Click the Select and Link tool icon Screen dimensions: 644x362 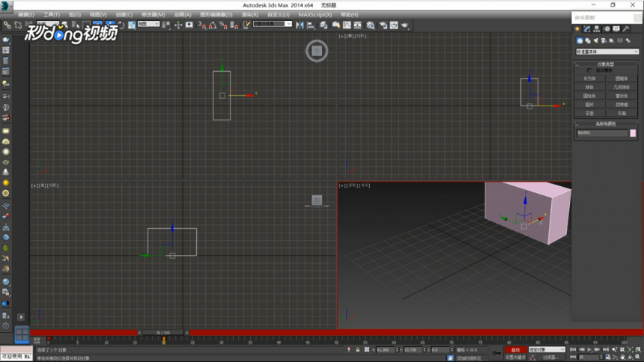coord(7,25)
